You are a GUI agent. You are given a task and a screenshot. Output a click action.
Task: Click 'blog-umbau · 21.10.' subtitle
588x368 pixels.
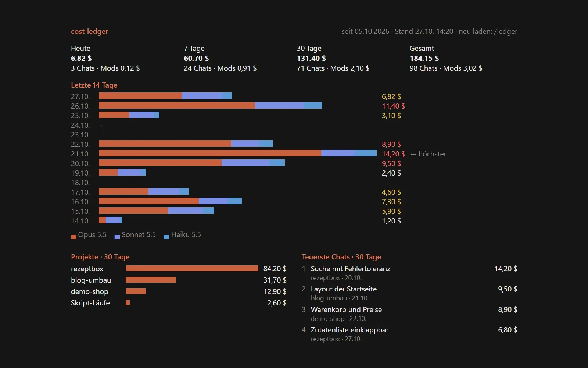tap(340, 298)
